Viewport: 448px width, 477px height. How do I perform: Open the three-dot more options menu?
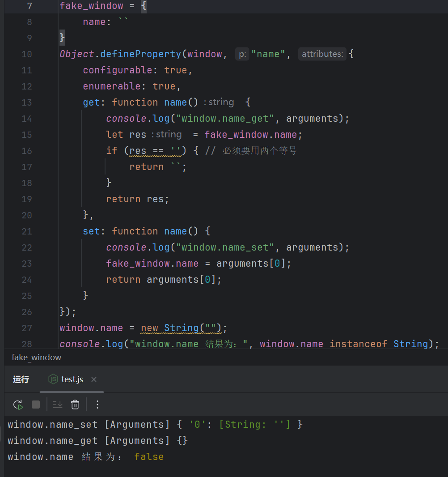click(x=97, y=405)
